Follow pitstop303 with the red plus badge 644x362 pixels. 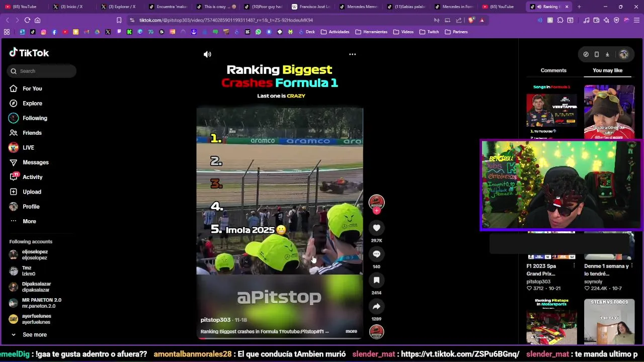[x=376, y=211]
